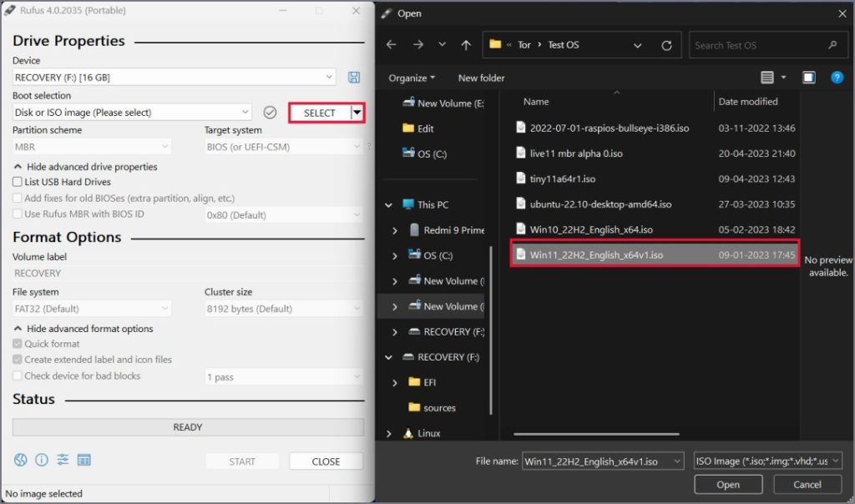The width and height of the screenshot is (855, 504).
Task: Open Cluster size dropdown
Action: coord(284,309)
